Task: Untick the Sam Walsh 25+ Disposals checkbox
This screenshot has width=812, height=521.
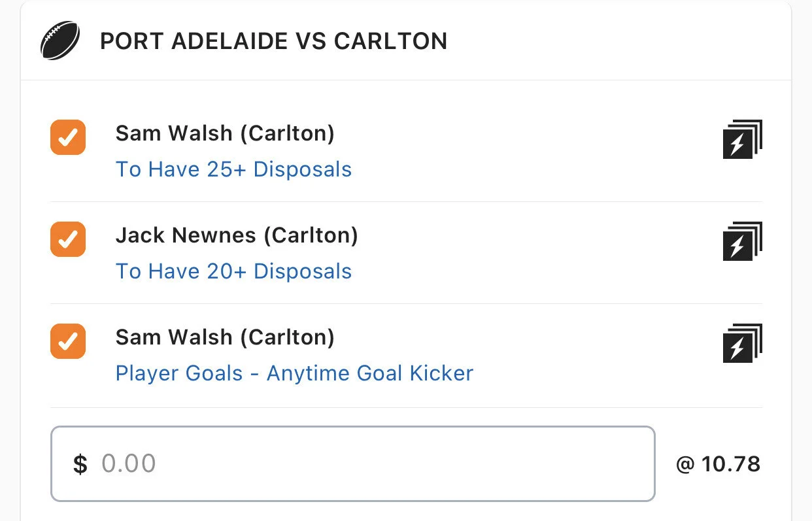Action: point(68,137)
